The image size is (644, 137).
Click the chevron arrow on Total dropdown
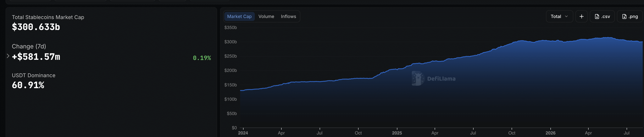(x=566, y=17)
